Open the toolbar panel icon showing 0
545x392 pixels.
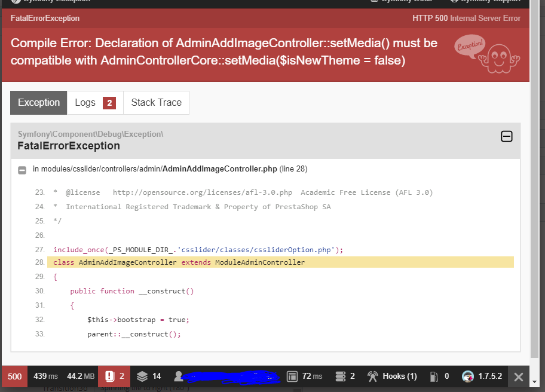point(439,376)
